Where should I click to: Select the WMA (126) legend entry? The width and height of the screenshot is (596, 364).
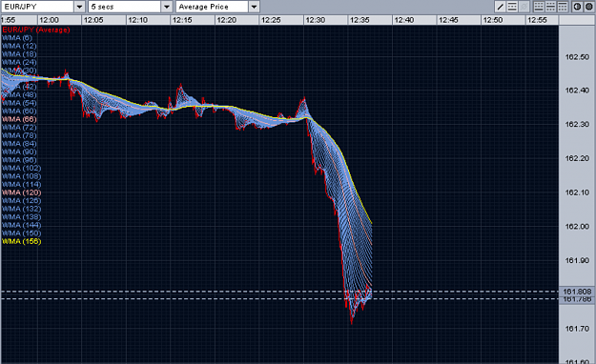click(x=21, y=201)
